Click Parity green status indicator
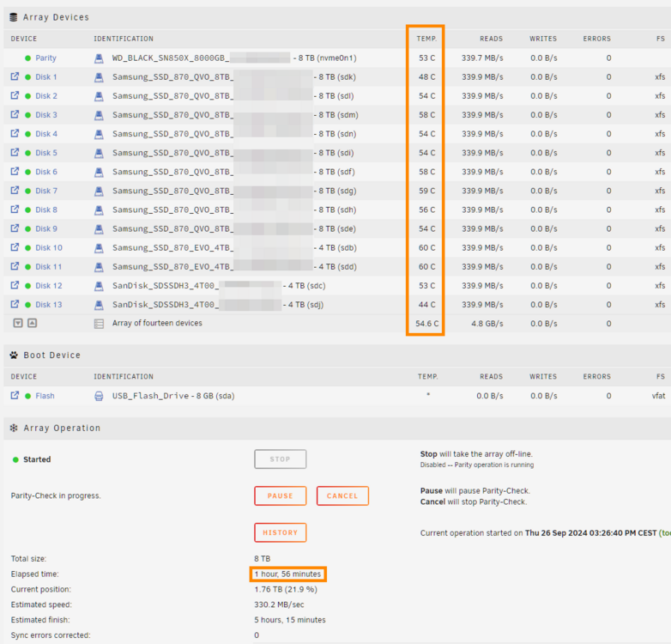Screen dimensions: 671x644 point(27,58)
